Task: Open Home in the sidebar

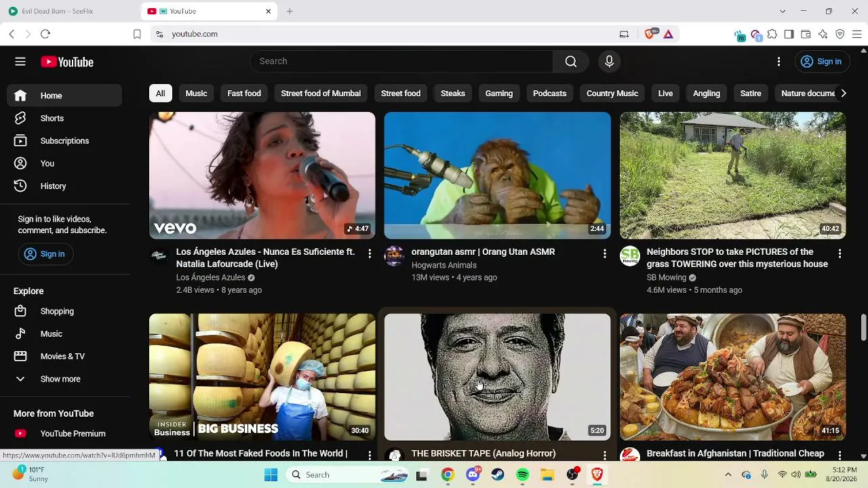Action: [x=64, y=96]
